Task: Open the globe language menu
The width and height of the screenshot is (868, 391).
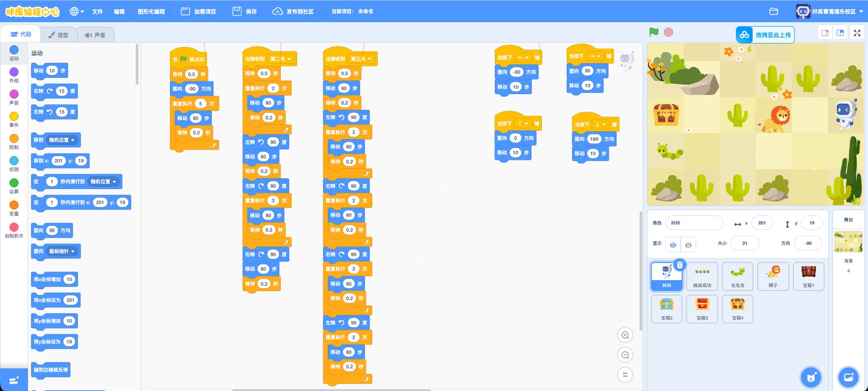Action: click(x=77, y=11)
